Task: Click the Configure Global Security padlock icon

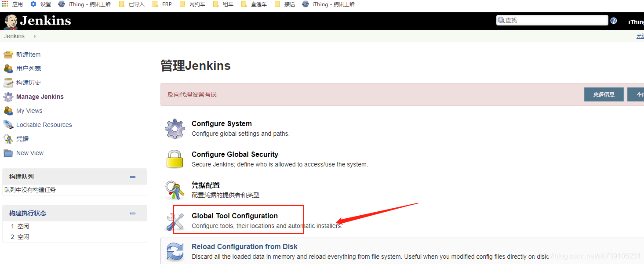Action: click(175, 159)
